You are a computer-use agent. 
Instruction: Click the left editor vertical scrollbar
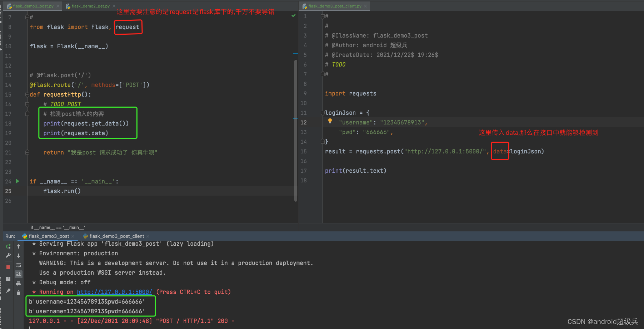pyautogui.click(x=296, y=131)
